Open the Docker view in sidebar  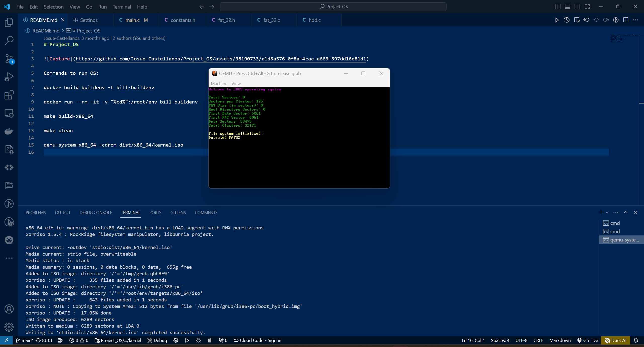(x=9, y=131)
